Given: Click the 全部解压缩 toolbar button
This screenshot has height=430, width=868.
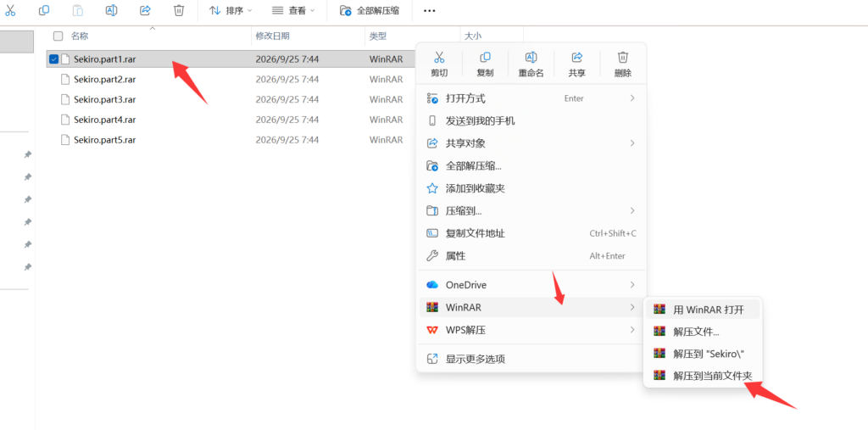Looking at the screenshot, I should coord(370,10).
